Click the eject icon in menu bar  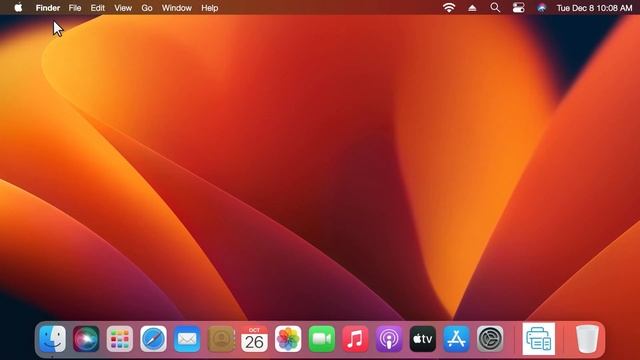[x=472, y=8]
